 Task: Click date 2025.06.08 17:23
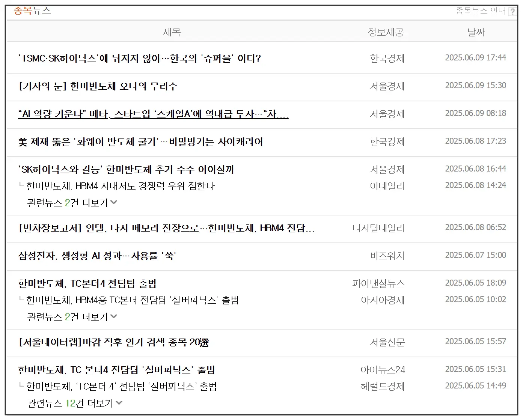[476, 141]
